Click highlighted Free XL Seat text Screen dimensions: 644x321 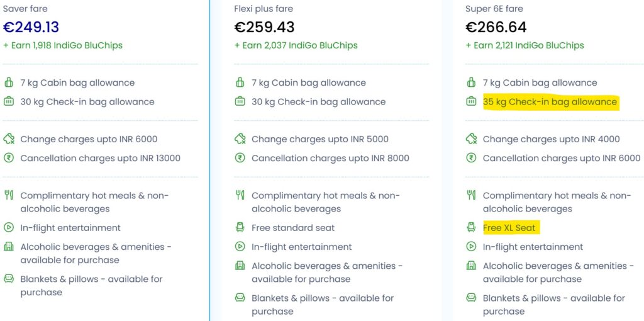point(511,227)
